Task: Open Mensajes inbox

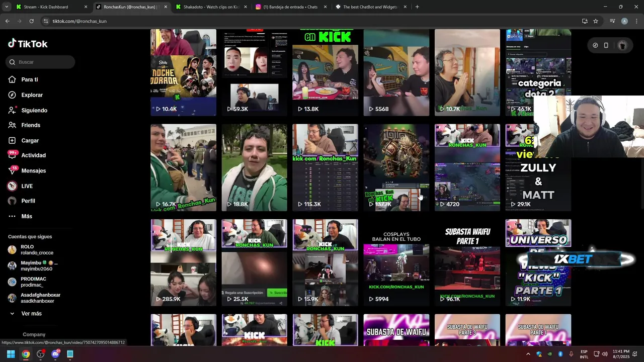Action: coord(27,170)
